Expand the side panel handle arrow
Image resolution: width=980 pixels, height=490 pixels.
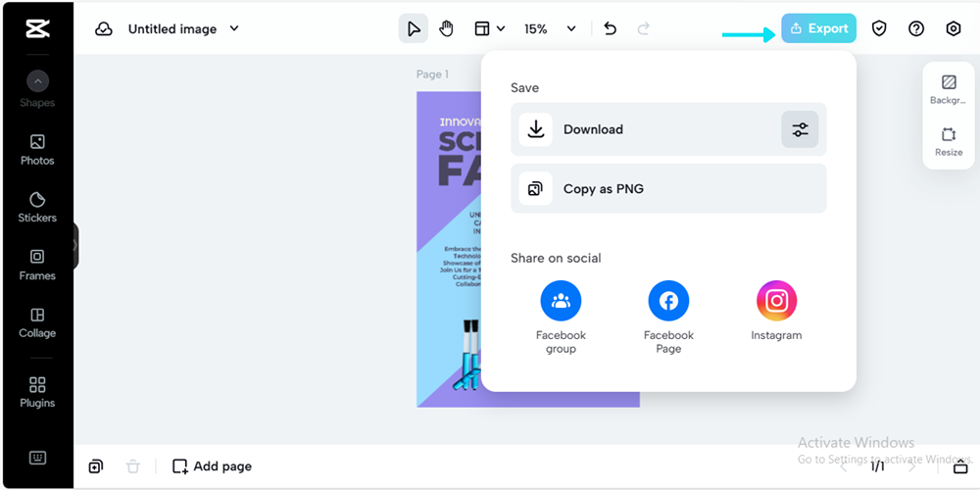point(75,246)
